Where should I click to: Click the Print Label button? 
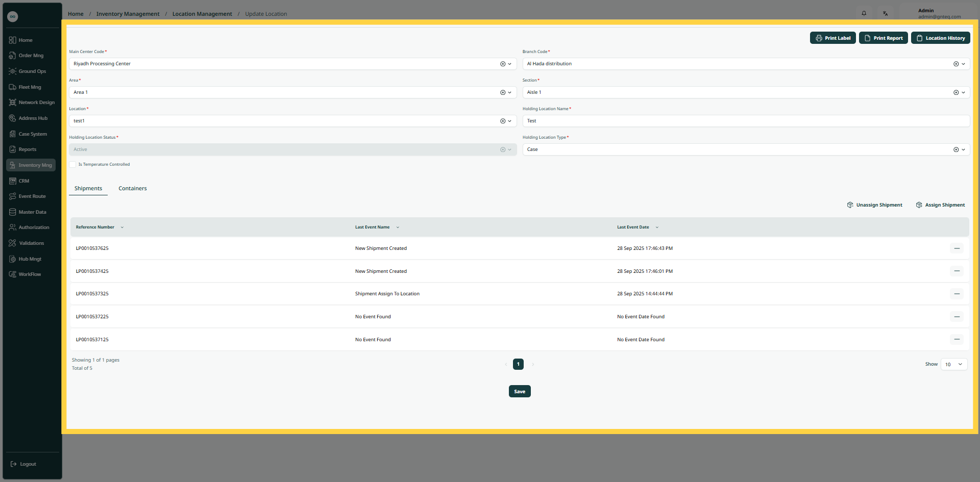[832, 38]
